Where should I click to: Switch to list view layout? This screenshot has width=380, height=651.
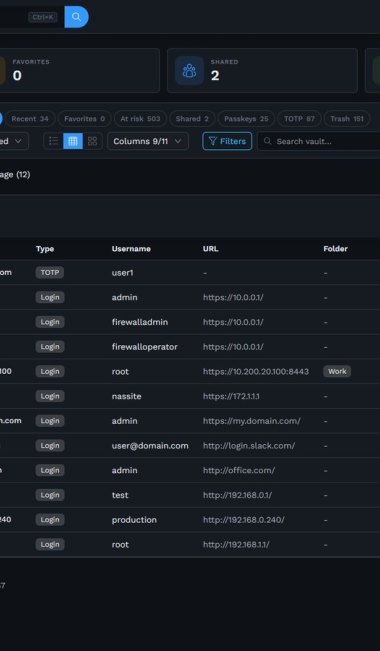(53, 141)
